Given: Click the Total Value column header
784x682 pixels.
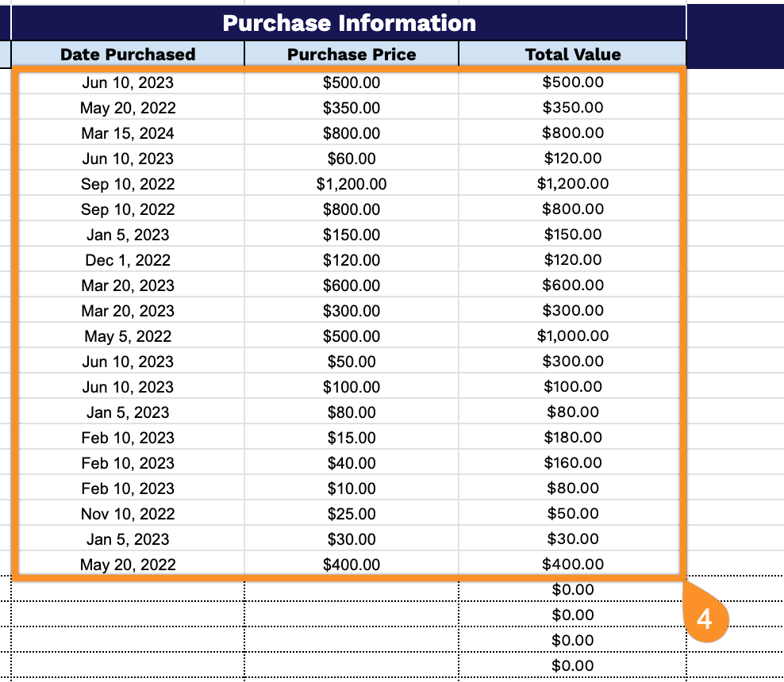Looking at the screenshot, I should click(573, 54).
